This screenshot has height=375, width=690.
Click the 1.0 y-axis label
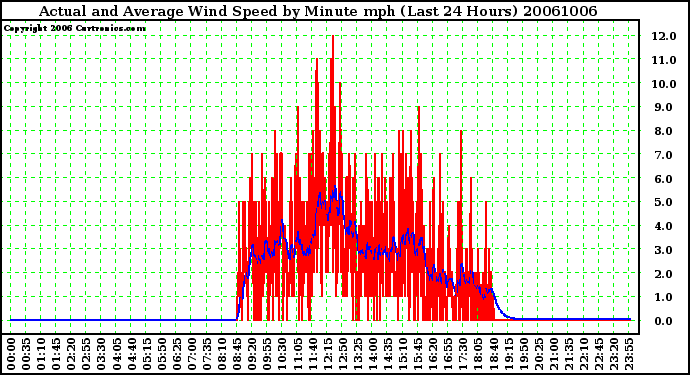coord(663,298)
